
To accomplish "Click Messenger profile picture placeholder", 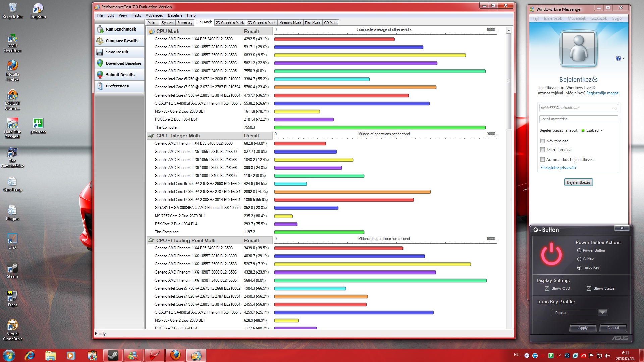I will (x=578, y=49).
